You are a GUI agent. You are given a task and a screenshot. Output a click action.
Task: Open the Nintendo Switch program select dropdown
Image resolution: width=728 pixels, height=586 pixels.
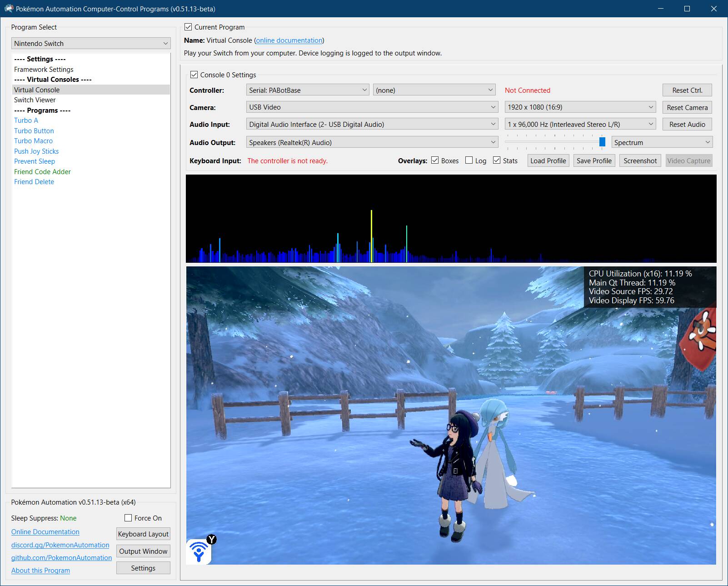[x=91, y=43]
